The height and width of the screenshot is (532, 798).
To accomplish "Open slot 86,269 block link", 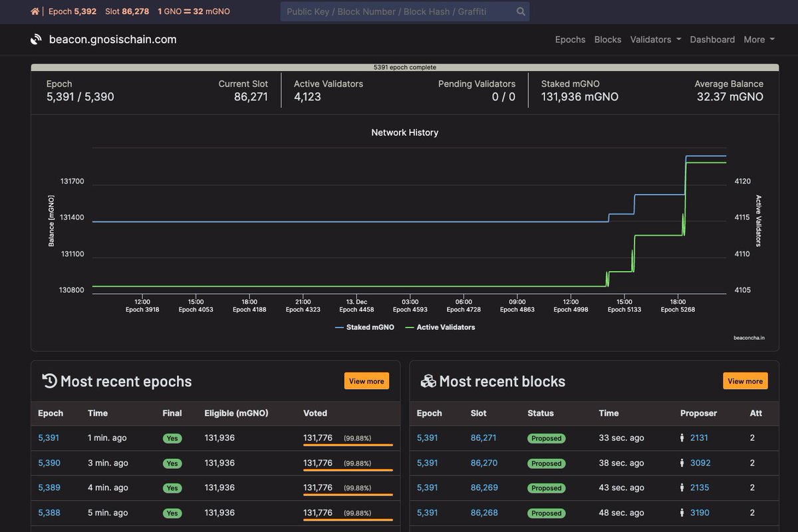I will click(x=483, y=487).
